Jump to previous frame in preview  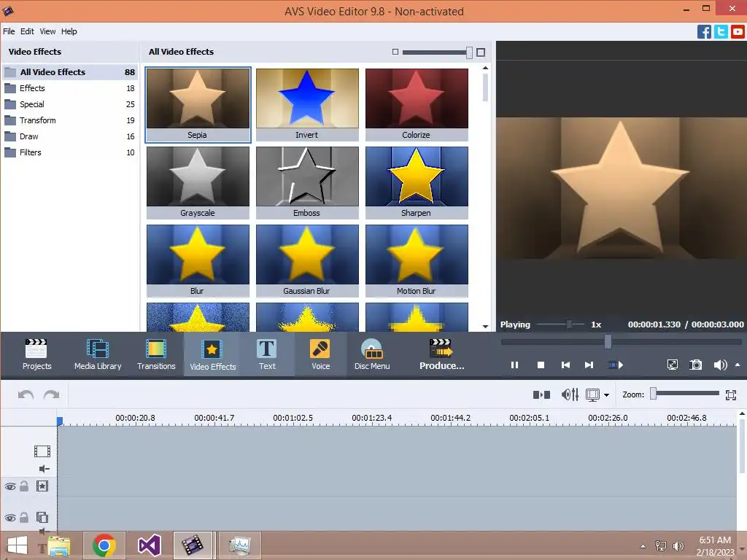pos(565,365)
